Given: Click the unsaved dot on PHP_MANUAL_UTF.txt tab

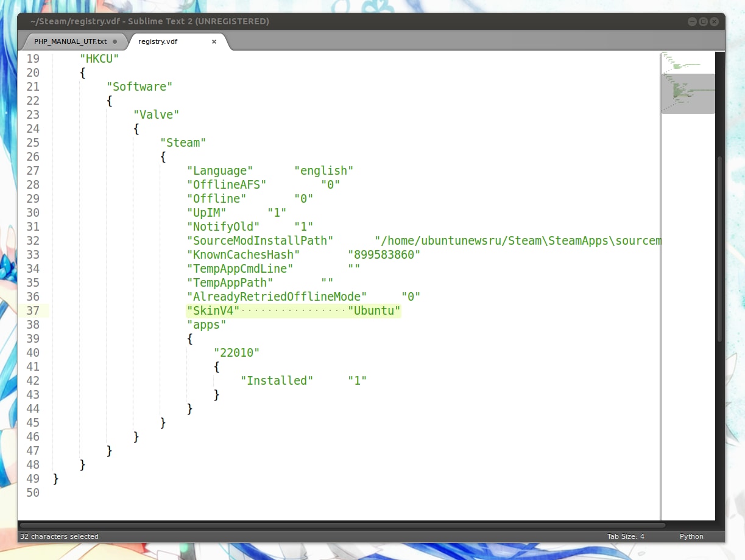Looking at the screenshot, I should tap(115, 42).
